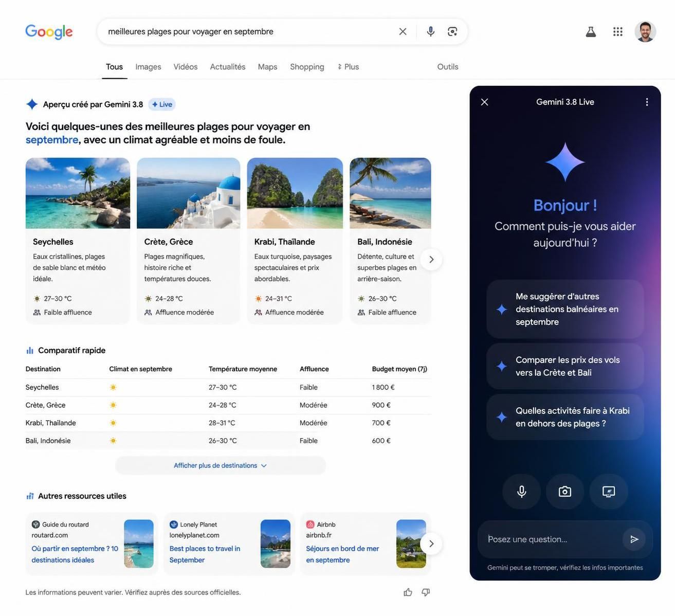This screenshot has height=616, width=675.
Task: Click the Lonely Planet thumbnail image
Action: pos(276,543)
